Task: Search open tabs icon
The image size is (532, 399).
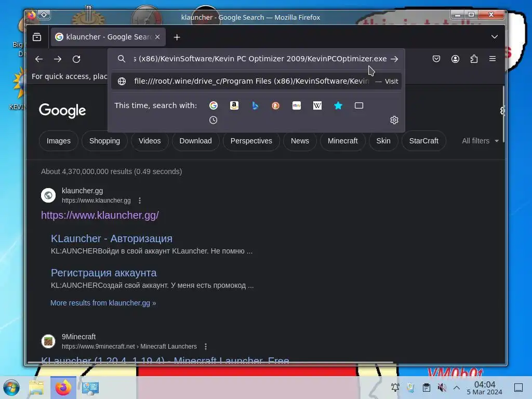Action: [x=359, y=105]
